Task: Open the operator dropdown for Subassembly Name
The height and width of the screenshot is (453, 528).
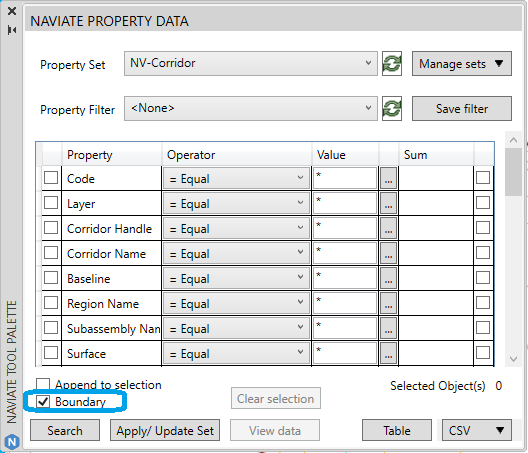Action: coord(236,328)
